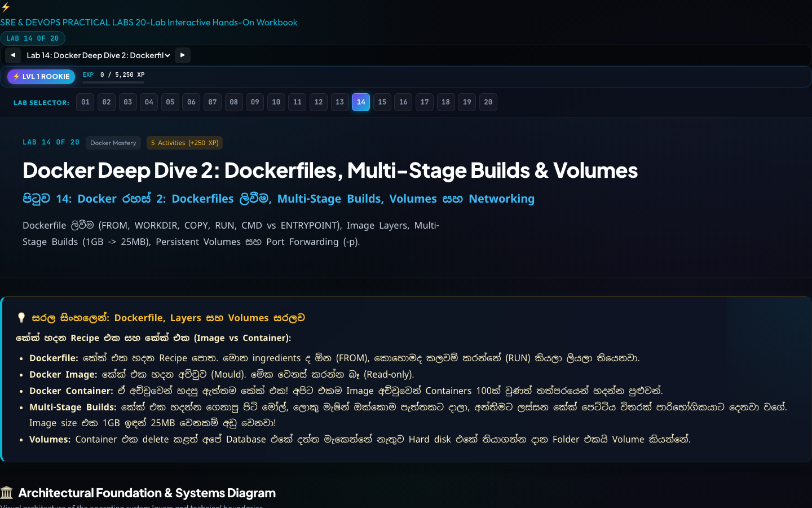The width and height of the screenshot is (812, 508).
Task: Click the SRE & DEVOPS PRACTICAL LABS title link
Action: point(149,23)
